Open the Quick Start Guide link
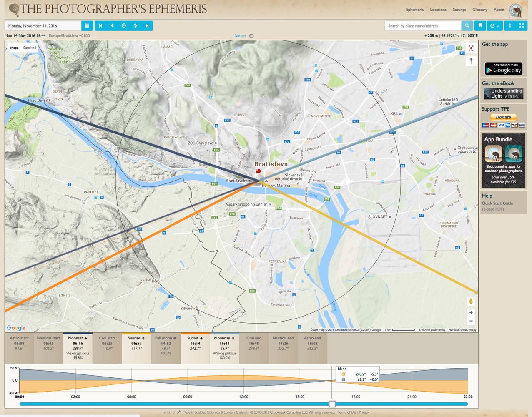Image resolution: width=532 pixels, height=417 pixels. tap(497, 203)
